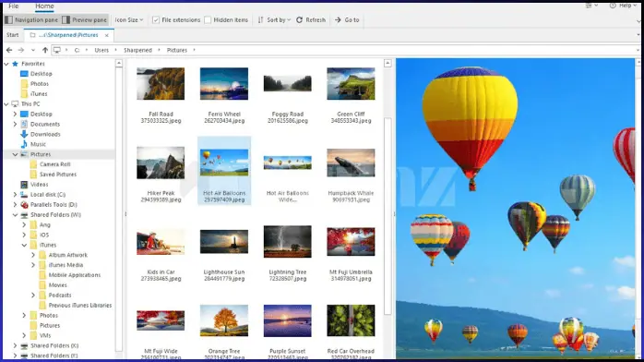Viewport: 644px width, 362px height.
Task: Click the Downloads arrow icon
Action: coord(24,134)
